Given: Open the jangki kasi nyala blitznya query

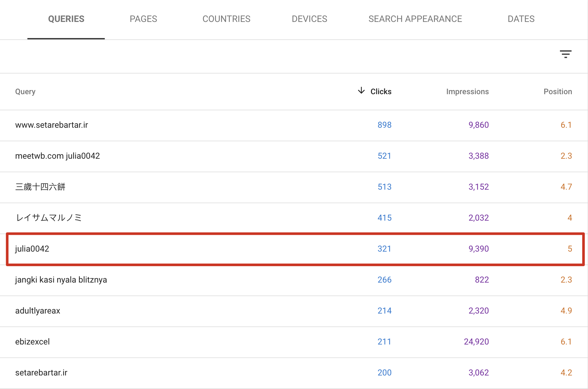Looking at the screenshot, I should point(61,280).
